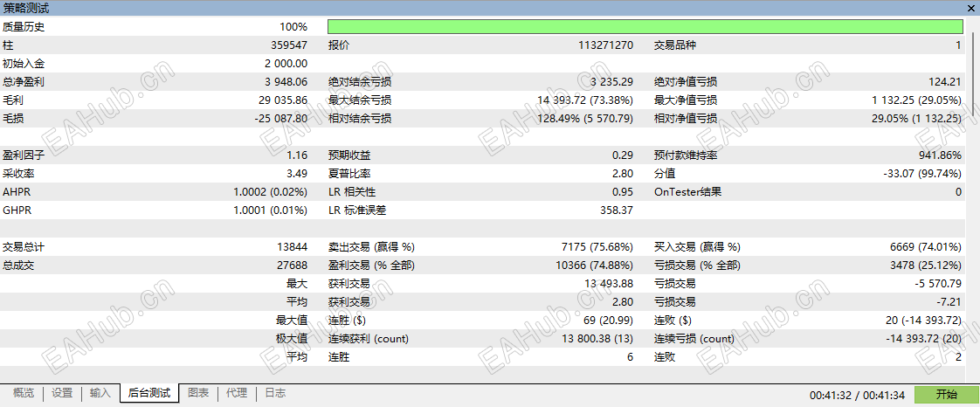Click the 最大净值亏损 value 1 132.25 (29.05%)
Image resolution: width=980 pixels, height=407 pixels.
(x=917, y=100)
